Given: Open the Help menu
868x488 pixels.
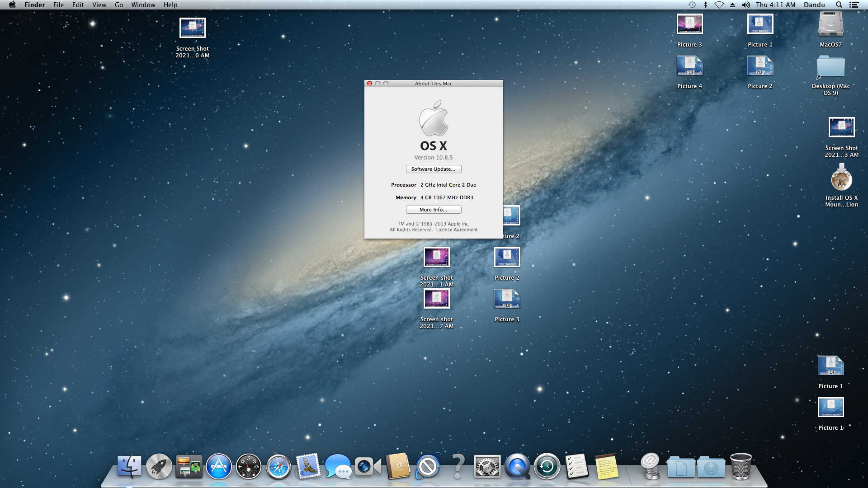Looking at the screenshot, I should coord(170,5).
